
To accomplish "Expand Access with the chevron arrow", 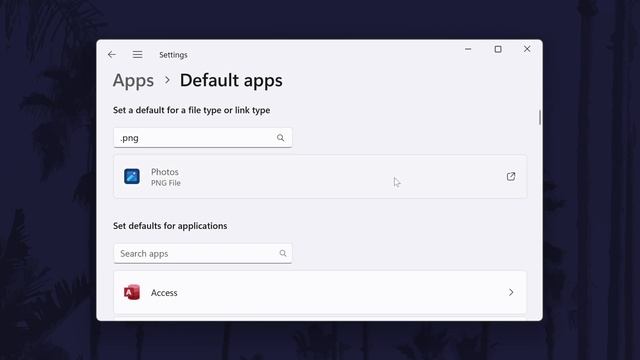I will pos(511,292).
